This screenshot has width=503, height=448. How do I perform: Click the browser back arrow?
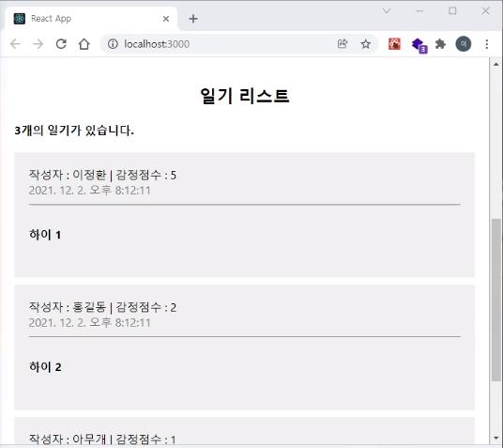[15, 44]
